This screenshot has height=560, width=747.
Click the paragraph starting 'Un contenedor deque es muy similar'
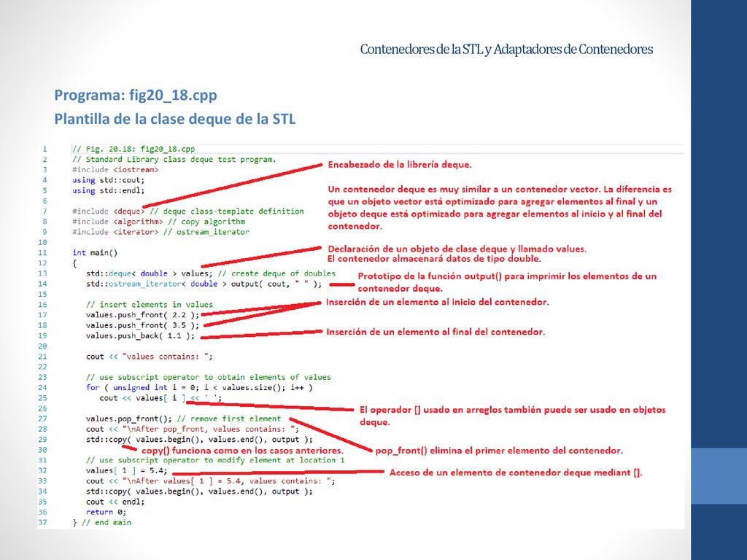tap(500, 208)
